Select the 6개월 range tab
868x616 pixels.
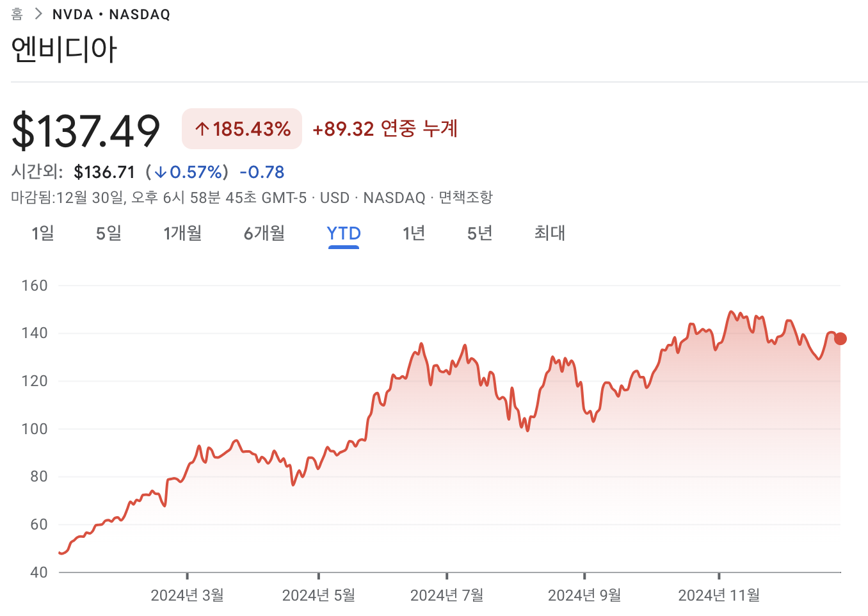coord(264,233)
